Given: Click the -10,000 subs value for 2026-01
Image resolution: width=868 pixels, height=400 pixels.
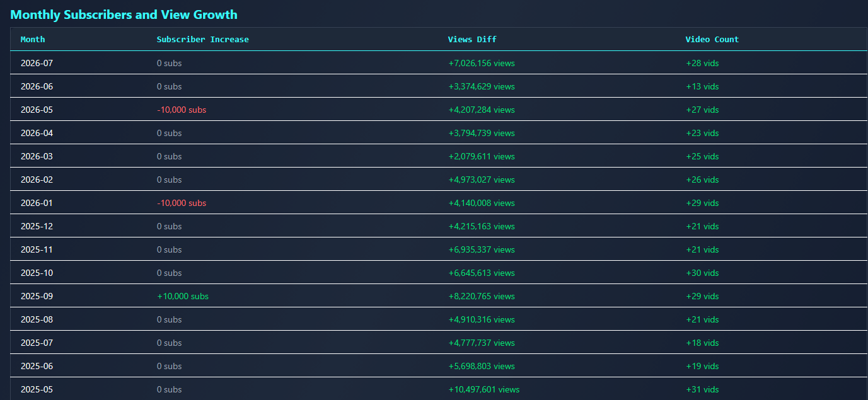Looking at the screenshot, I should [182, 203].
